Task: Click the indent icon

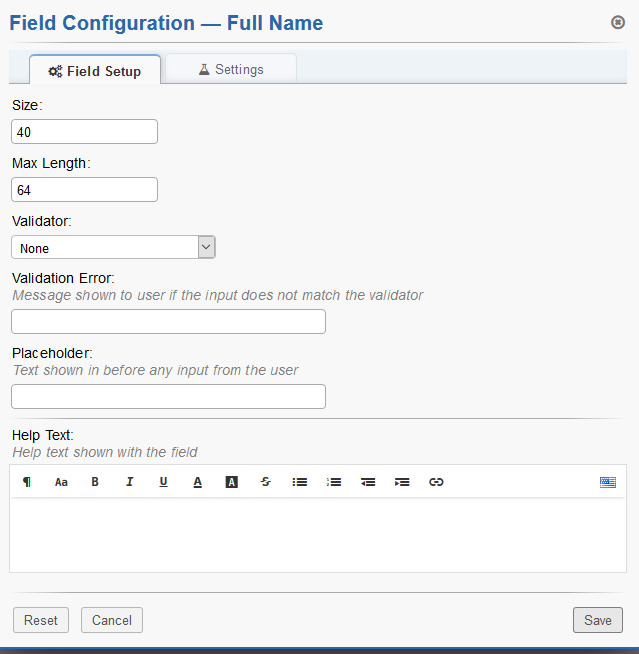Action: pyautogui.click(x=402, y=482)
